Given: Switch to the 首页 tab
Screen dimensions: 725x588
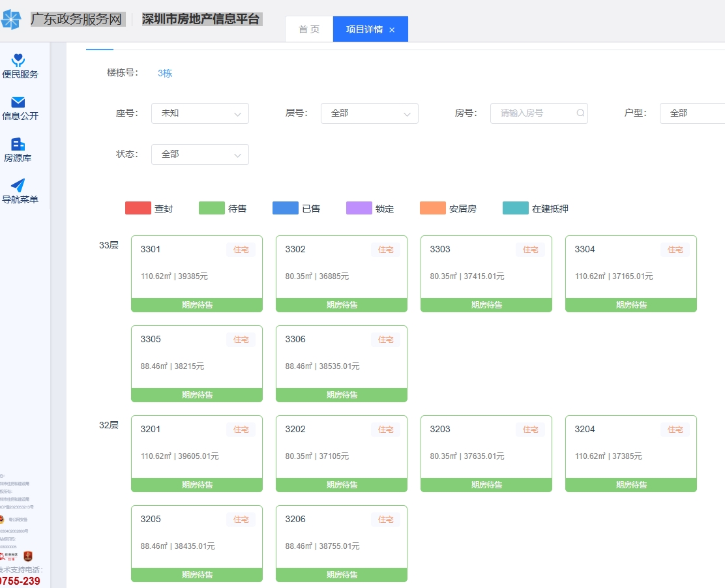Looking at the screenshot, I should click(x=309, y=30).
